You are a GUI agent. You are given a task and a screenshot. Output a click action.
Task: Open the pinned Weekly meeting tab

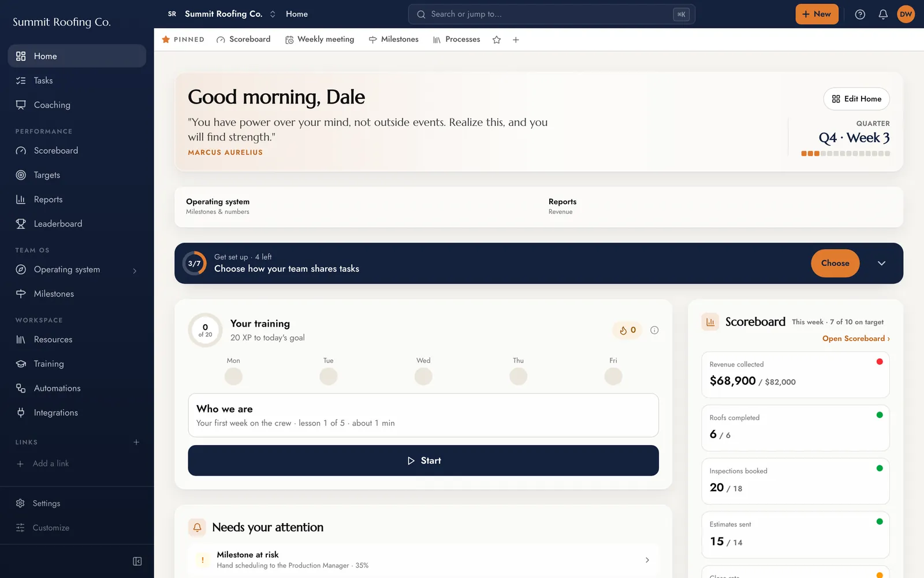tap(319, 39)
